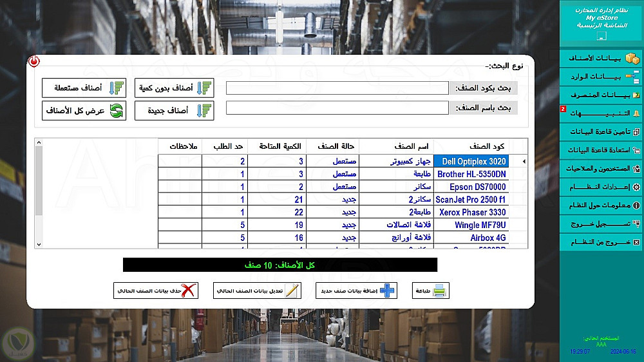
Task: Select the ScanJet Pro 2500 f1 cell
Action: [471, 200]
